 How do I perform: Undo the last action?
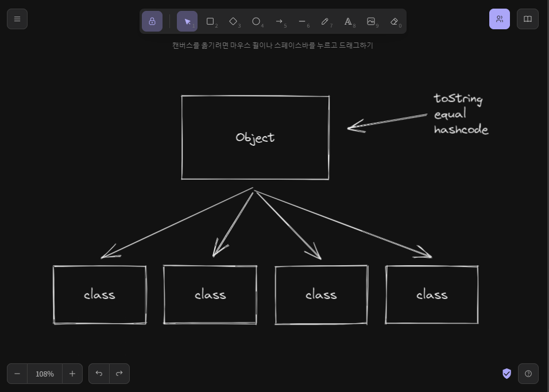[99, 374]
